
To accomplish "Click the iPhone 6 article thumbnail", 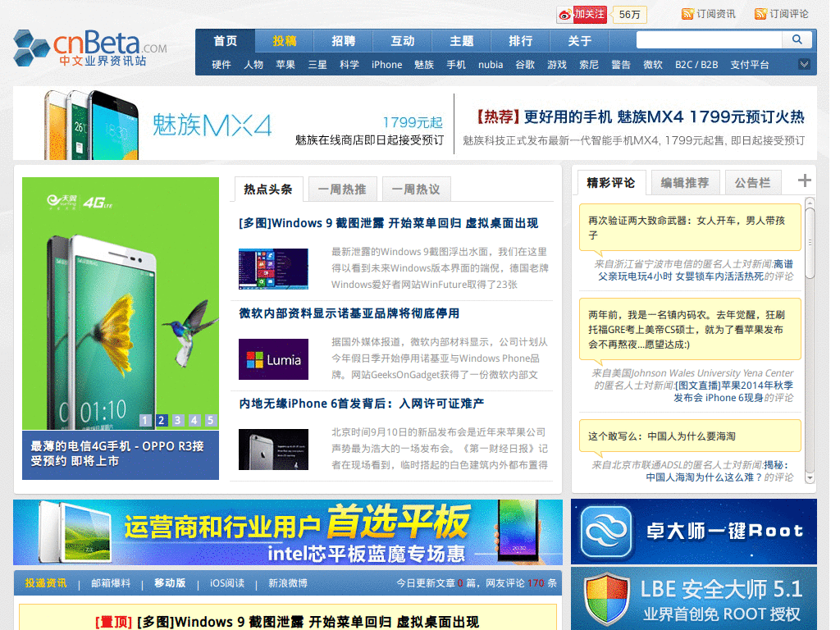I will coord(273,450).
